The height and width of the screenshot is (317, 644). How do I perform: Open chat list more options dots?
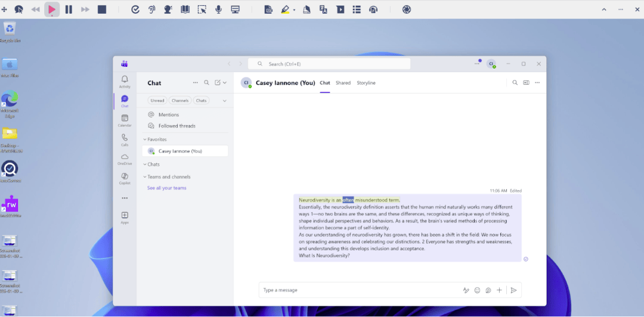coord(196,83)
